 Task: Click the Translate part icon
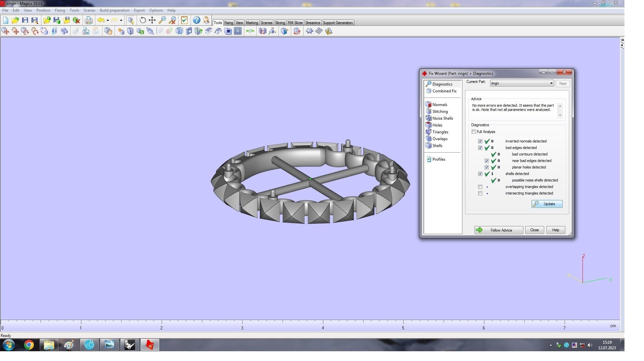point(6,31)
